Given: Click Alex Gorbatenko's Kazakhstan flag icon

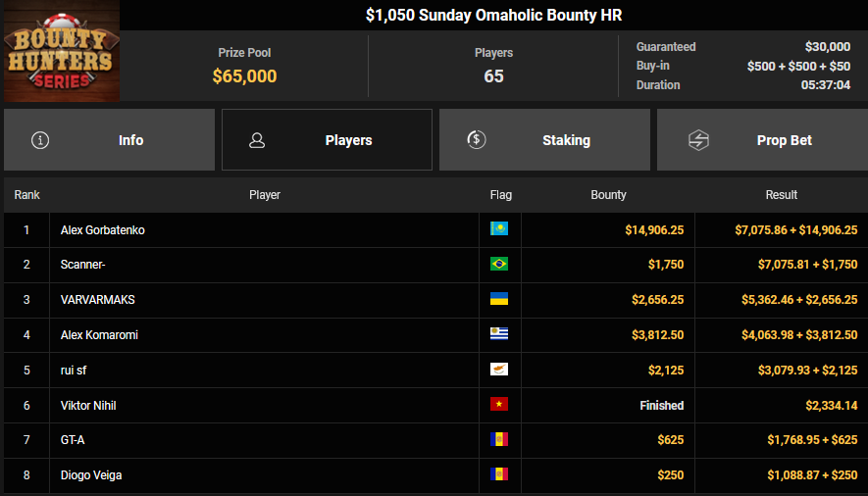Looking at the screenshot, I should [x=499, y=229].
